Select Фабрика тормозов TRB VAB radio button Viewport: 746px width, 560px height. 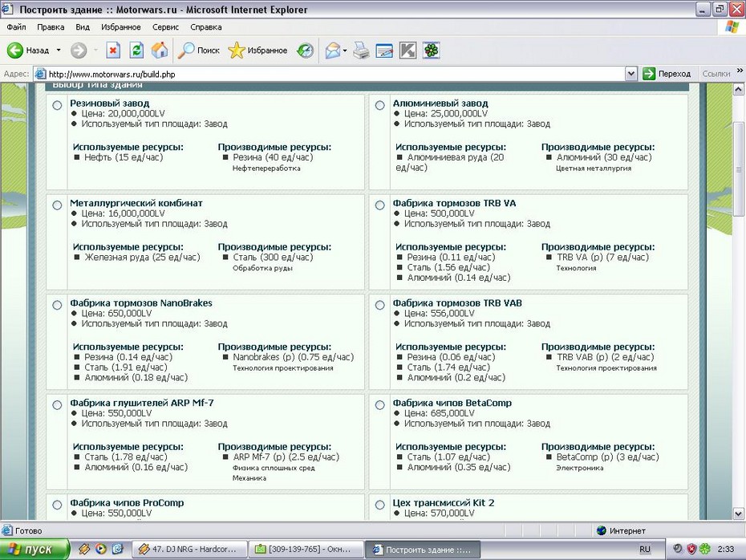tap(379, 305)
